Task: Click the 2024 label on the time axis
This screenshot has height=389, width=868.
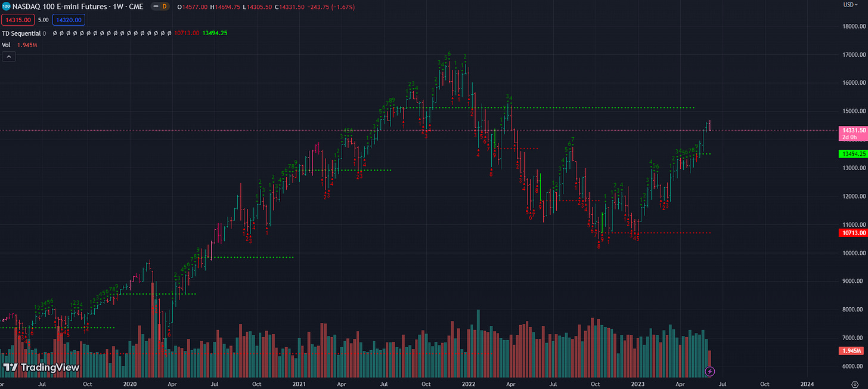Action: [807, 384]
